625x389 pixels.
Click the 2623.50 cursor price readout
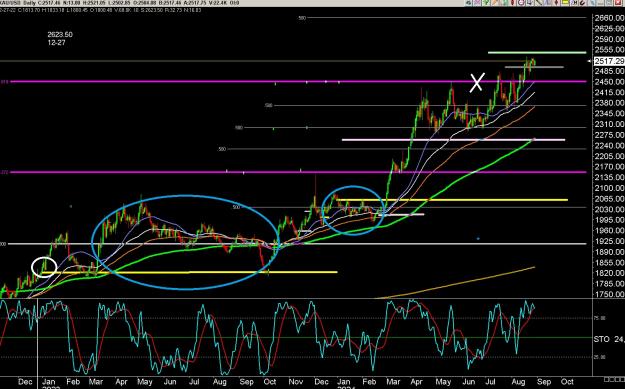60,35
